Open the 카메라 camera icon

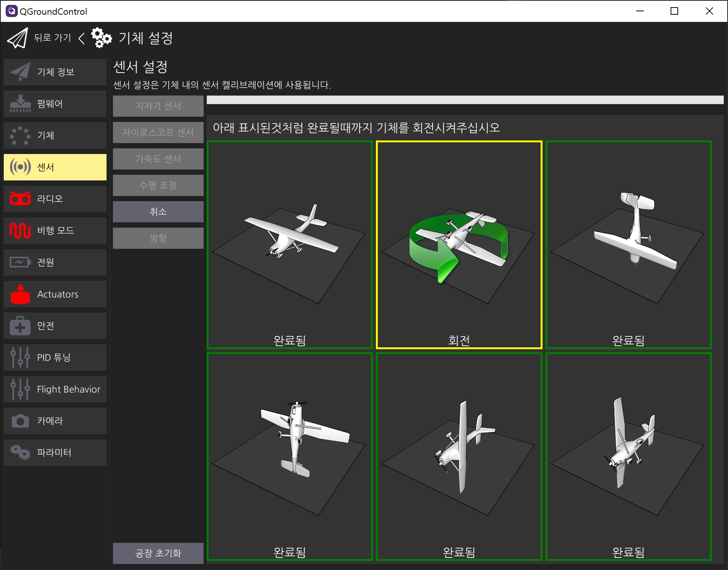click(20, 421)
